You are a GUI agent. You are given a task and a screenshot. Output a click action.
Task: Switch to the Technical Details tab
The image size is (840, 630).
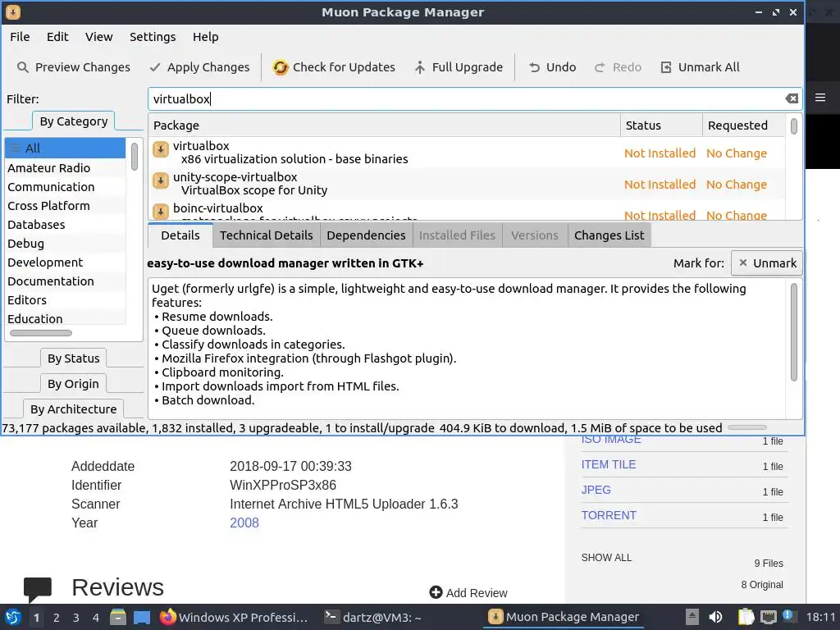tap(267, 235)
